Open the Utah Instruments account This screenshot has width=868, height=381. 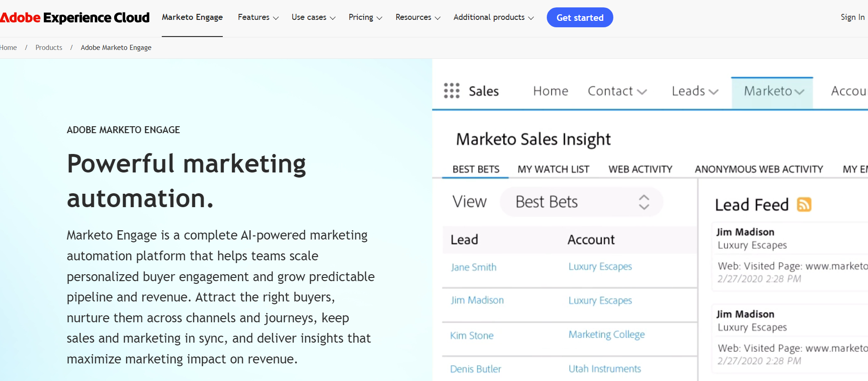click(x=605, y=369)
